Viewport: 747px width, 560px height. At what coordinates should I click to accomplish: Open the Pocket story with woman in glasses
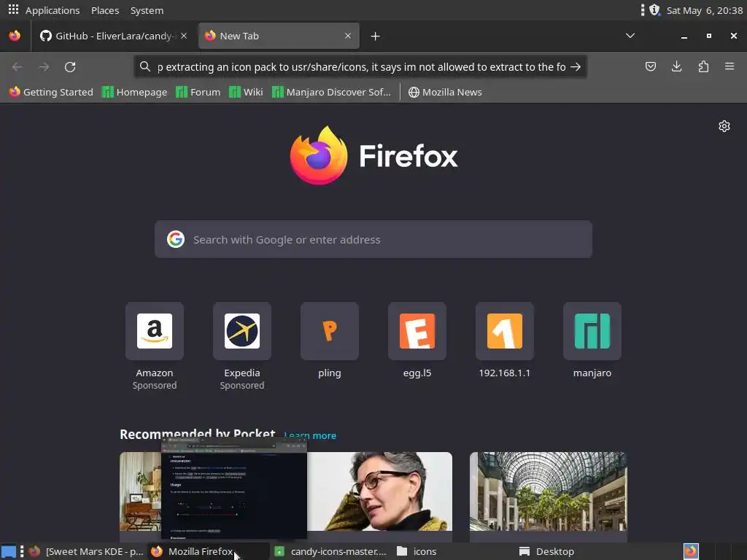[379, 491]
